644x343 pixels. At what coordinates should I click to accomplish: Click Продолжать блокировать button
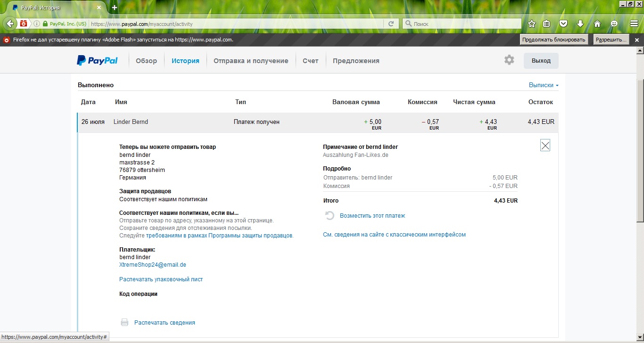tap(554, 40)
